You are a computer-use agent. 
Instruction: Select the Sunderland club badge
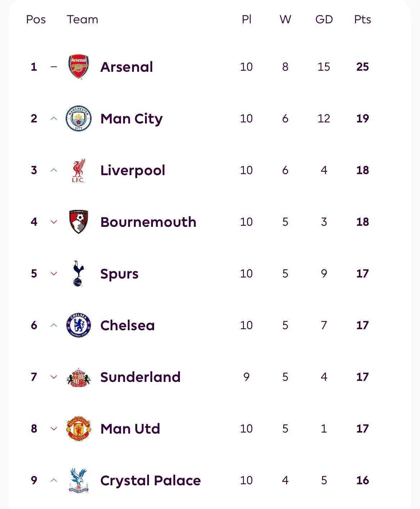coord(79,377)
